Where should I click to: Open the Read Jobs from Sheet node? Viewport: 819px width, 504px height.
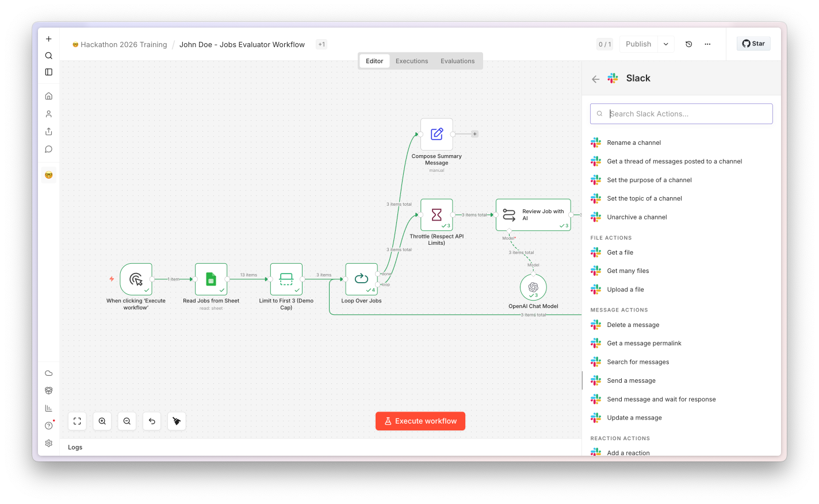click(211, 279)
